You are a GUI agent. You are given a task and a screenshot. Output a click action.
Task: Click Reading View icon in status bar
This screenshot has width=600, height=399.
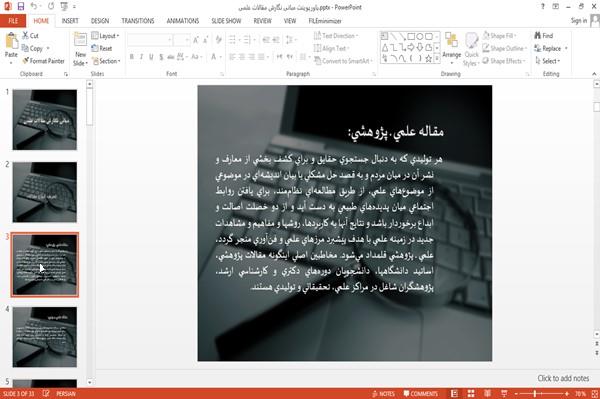coord(488,394)
